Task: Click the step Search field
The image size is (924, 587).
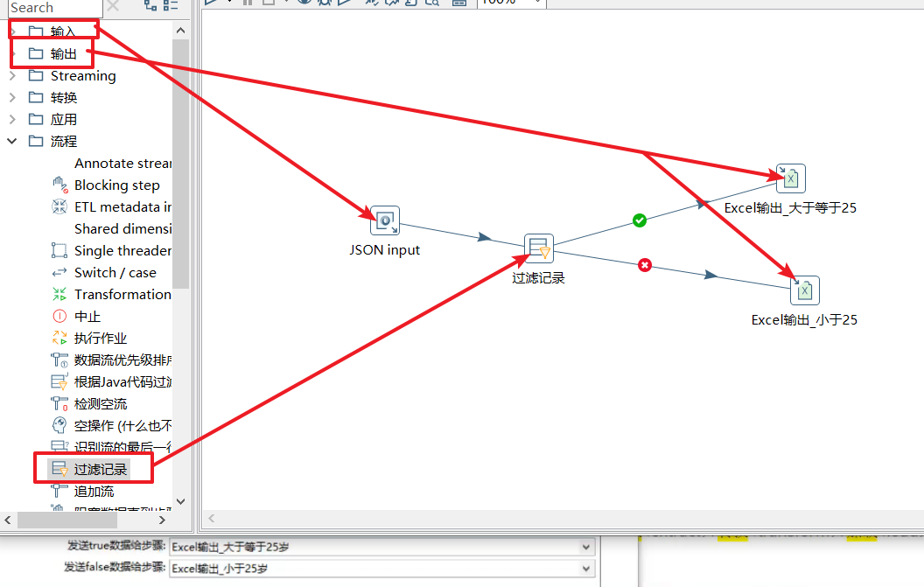Action: pos(55,8)
